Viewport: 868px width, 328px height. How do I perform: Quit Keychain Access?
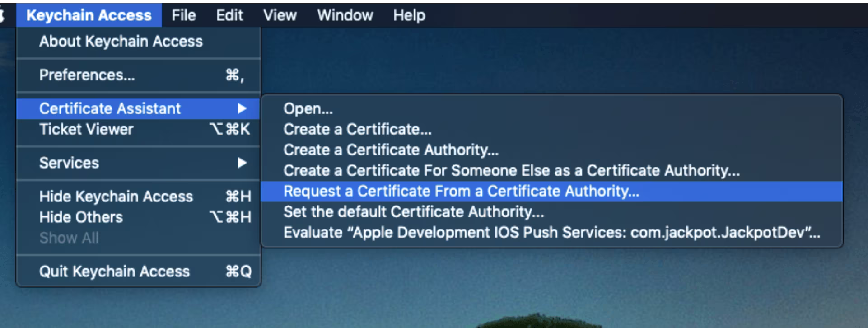pos(114,272)
